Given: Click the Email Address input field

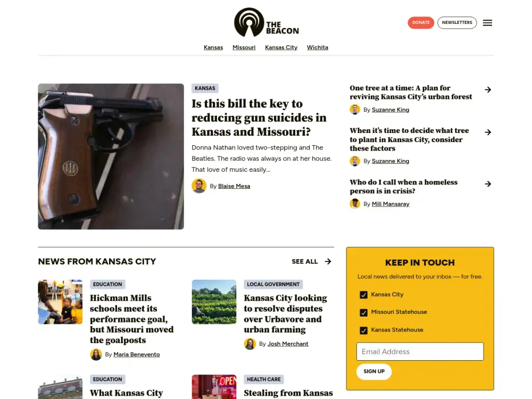Looking at the screenshot, I should (420, 352).
